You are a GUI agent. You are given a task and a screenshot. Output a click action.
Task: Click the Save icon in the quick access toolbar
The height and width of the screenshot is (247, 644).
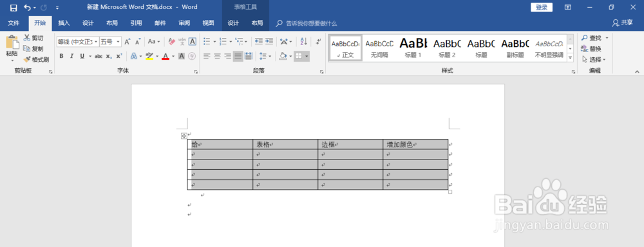tap(13, 7)
